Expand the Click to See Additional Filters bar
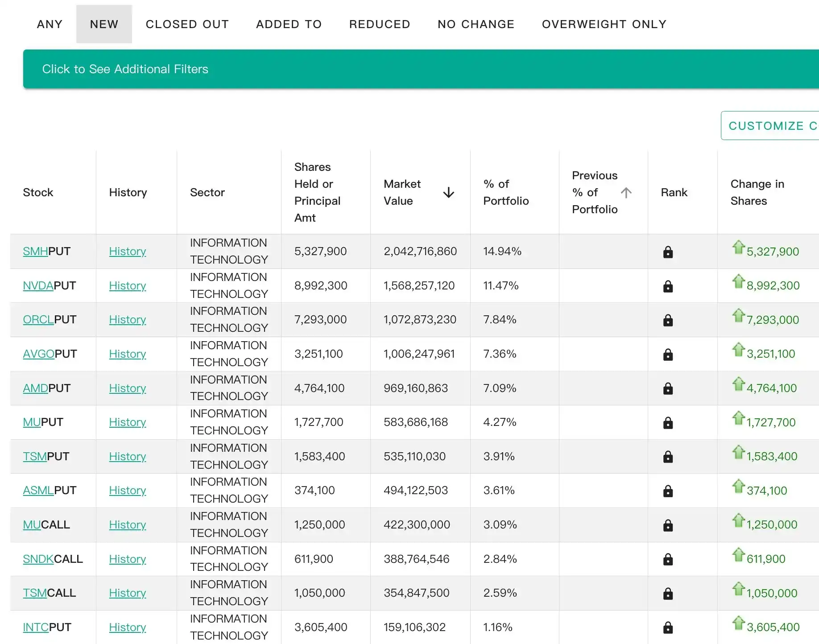This screenshot has height=644, width=819. point(421,69)
